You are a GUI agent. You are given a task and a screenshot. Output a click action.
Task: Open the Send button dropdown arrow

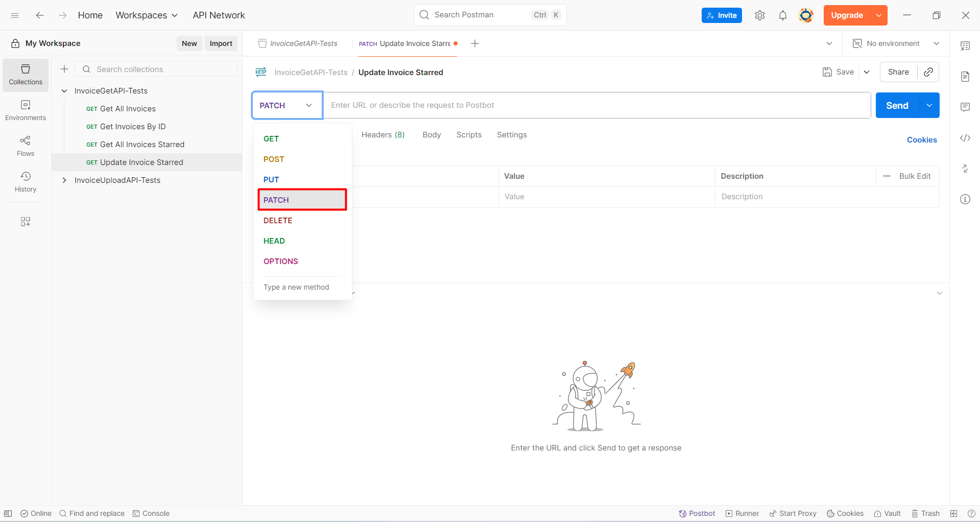tap(929, 105)
